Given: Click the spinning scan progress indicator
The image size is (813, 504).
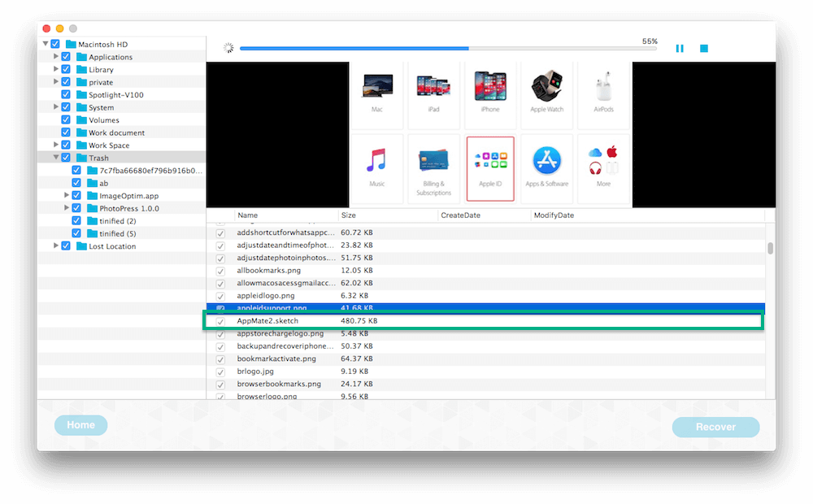Looking at the screenshot, I should [x=228, y=48].
